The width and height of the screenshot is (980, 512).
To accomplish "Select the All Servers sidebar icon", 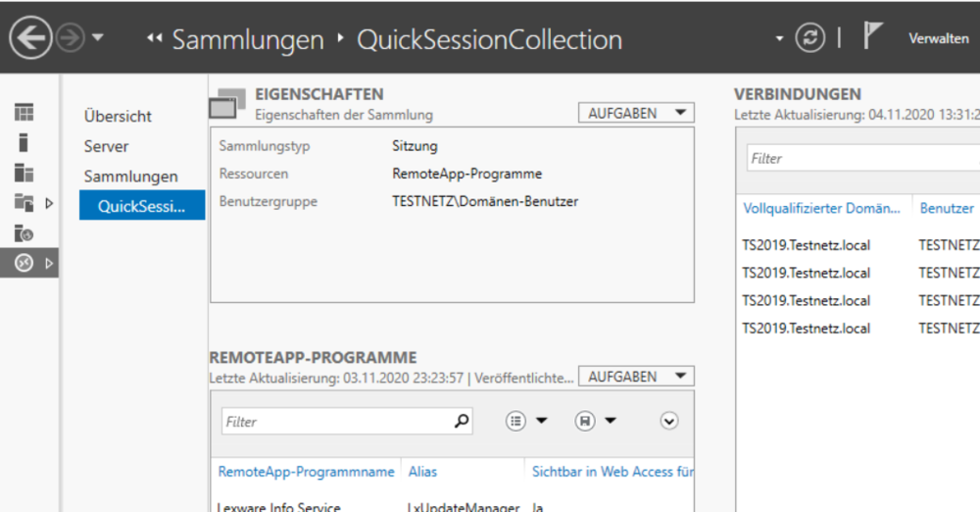I will coord(24,174).
